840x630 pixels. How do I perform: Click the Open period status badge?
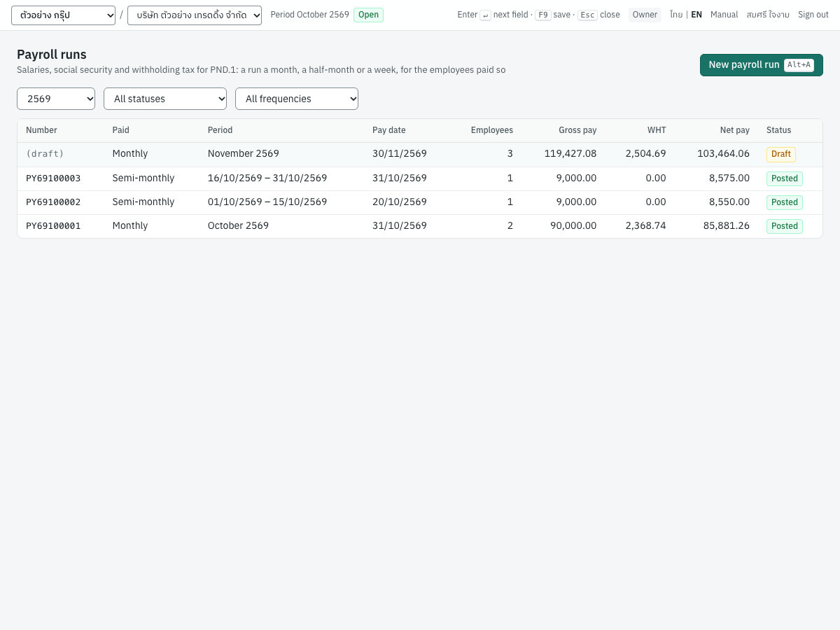click(x=368, y=15)
